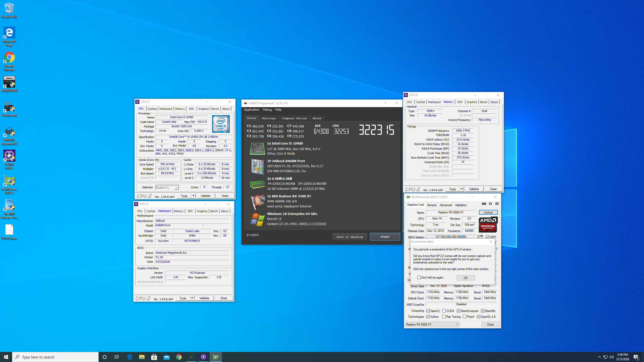
Task: Open Bench tab in Mainboard CPU-Z window
Action: (214, 211)
